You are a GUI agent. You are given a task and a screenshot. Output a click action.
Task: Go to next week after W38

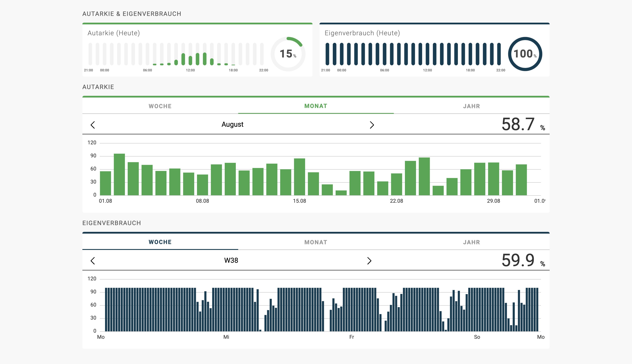[x=369, y=261]
